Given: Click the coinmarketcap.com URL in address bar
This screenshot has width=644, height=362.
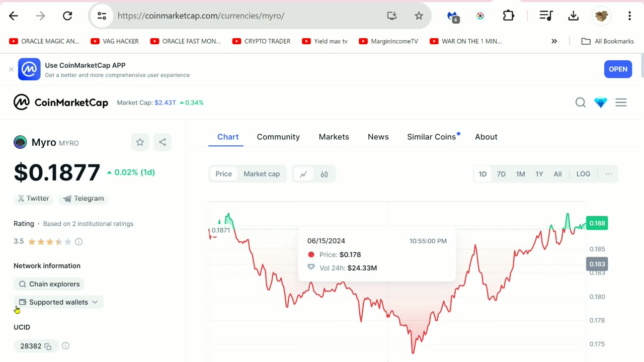Looking at the screenshot, I should [201, 16].
